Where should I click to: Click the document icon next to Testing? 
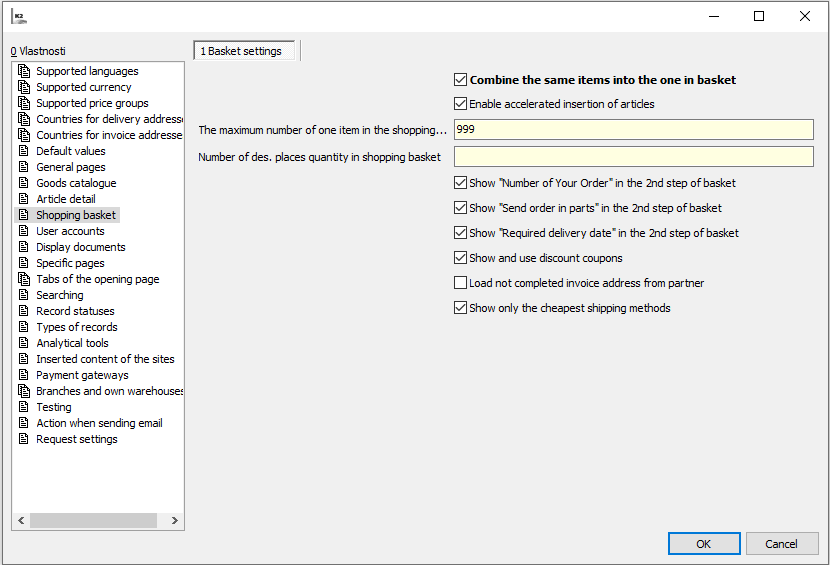tap(24, 407)
